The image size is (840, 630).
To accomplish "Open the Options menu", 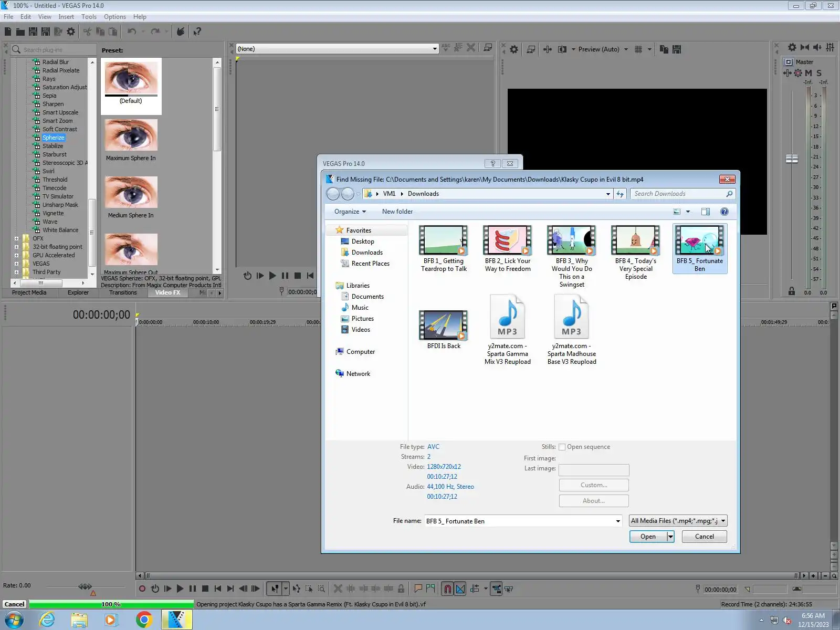I will coord(114,17).
